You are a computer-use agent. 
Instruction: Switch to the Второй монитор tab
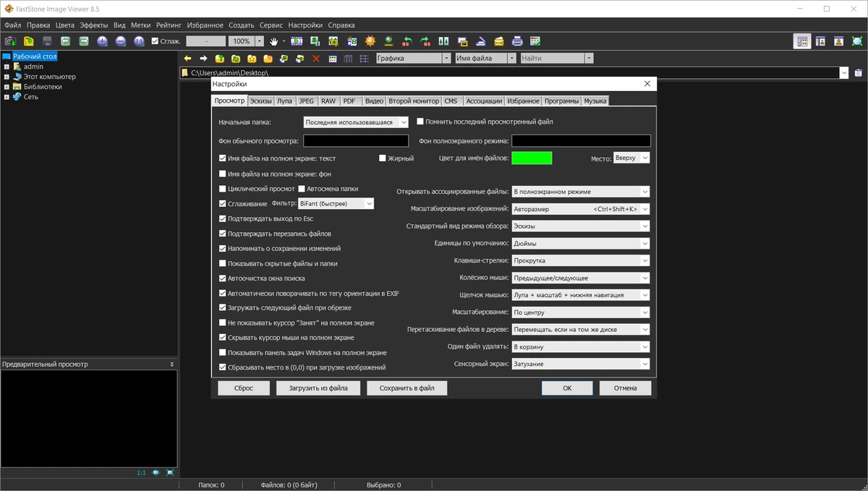pos(414,101)
